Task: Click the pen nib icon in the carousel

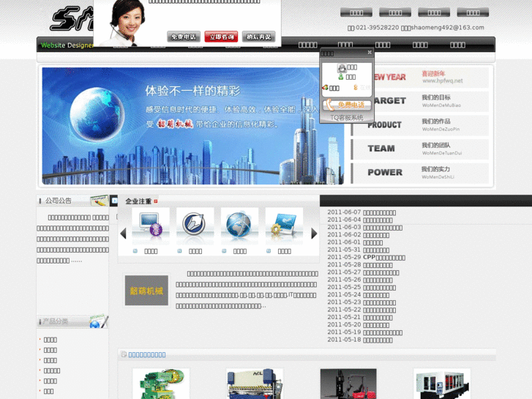Action: pos(195,225)
